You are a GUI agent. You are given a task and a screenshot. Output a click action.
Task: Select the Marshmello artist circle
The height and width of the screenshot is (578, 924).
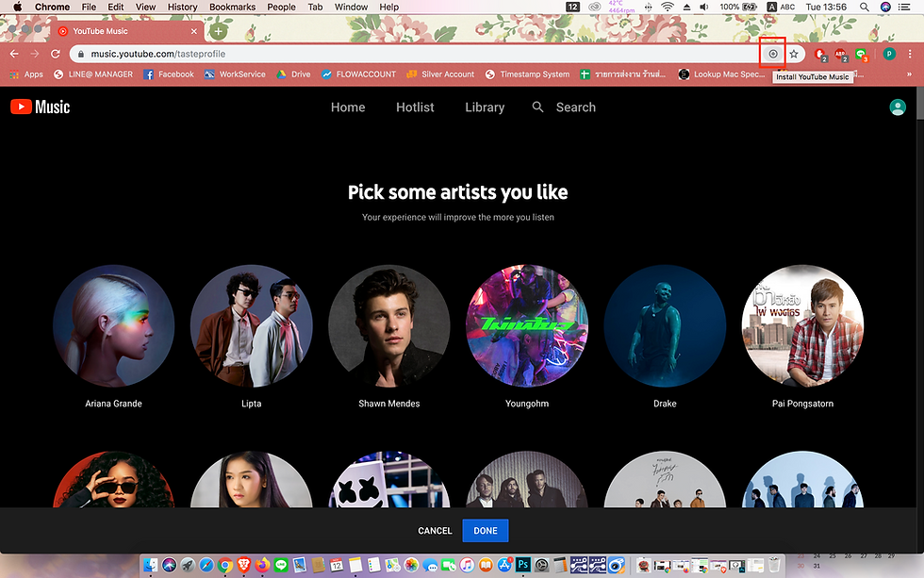(388, 480)
